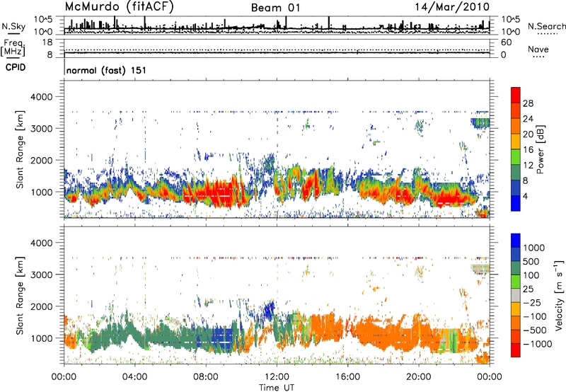Click the Nave legend label
Screen dimensions: 566x392
[x=538, y=49]
